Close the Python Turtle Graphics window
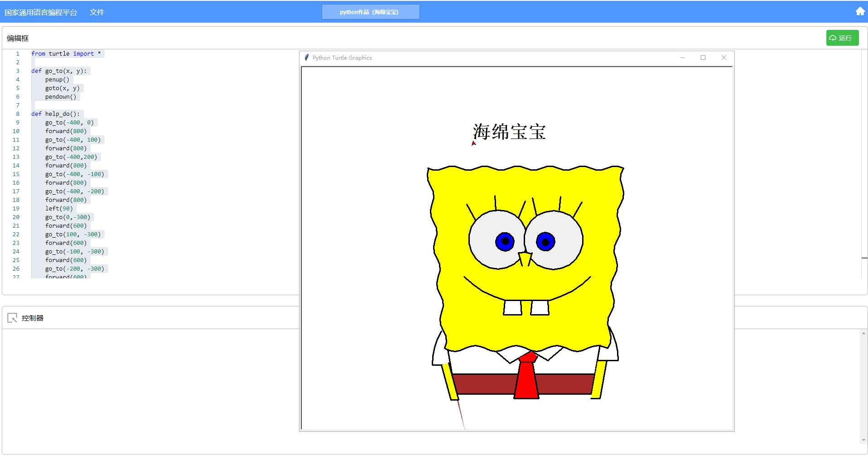 pos(723,57)
